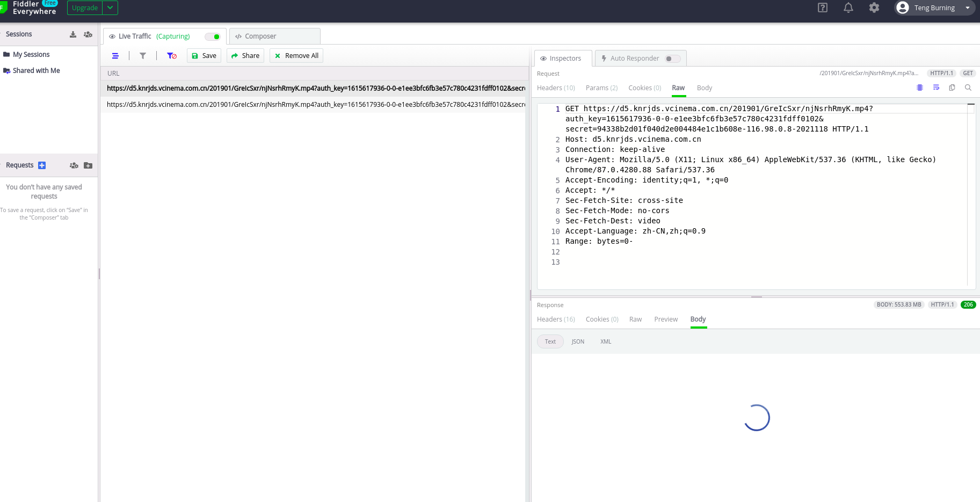Click the clear-filter funnel icon
980x502 pixels.
171,55
